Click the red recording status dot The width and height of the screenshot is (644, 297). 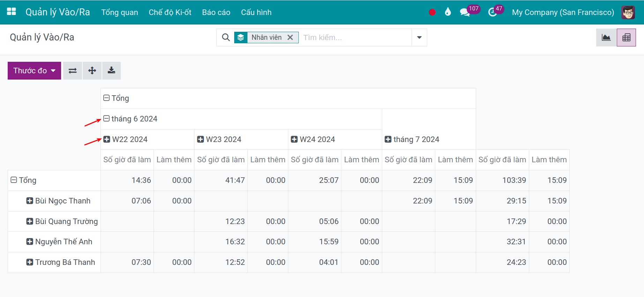432,12
